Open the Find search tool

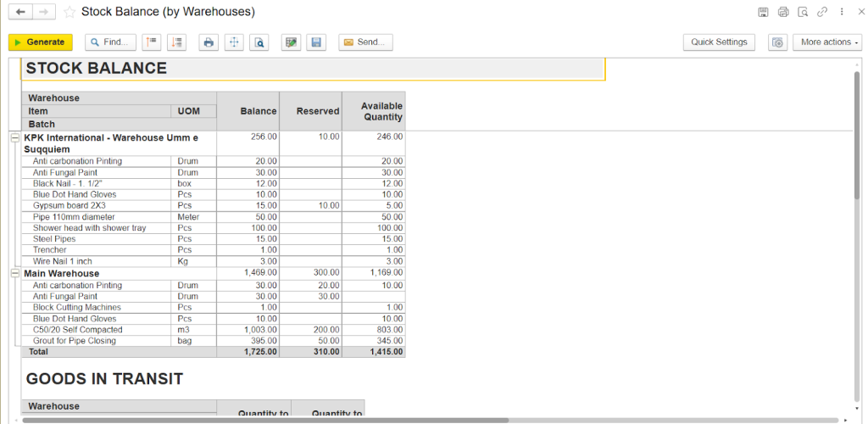[x=110, y=42]
